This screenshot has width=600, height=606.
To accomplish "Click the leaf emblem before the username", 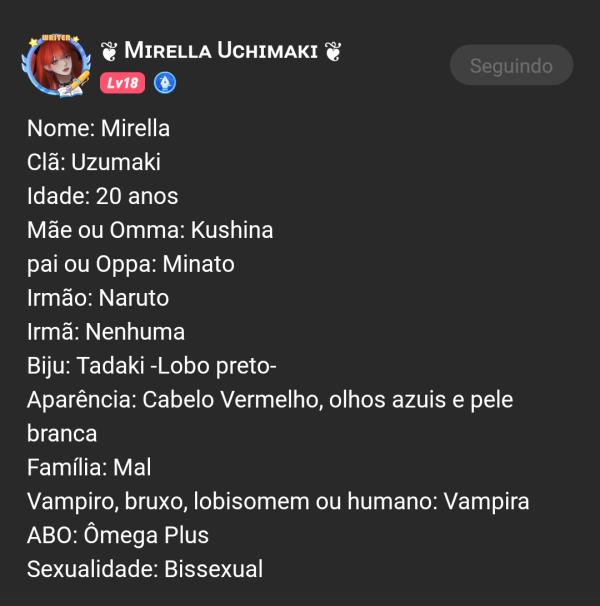I will tap(109, 51).
